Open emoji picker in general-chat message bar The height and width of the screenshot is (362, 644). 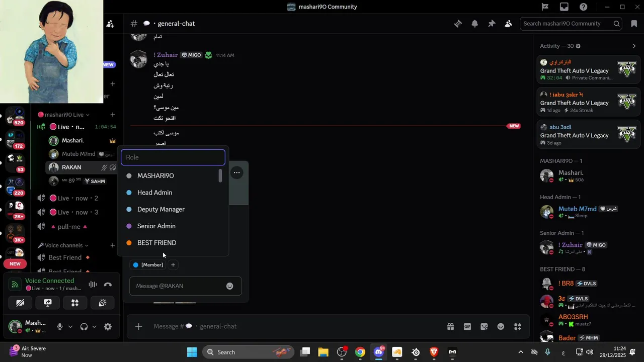(501, 326)
